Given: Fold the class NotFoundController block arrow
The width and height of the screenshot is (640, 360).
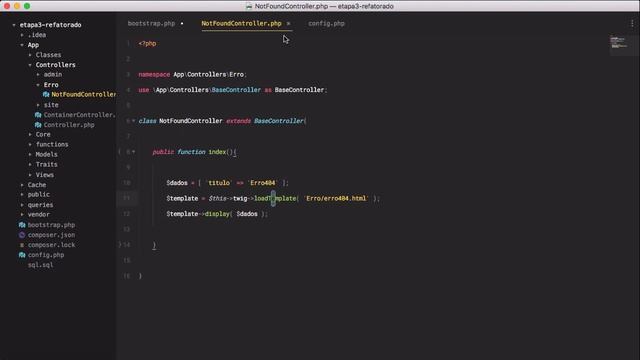Looking at the screenshot, I should (133, 121).
